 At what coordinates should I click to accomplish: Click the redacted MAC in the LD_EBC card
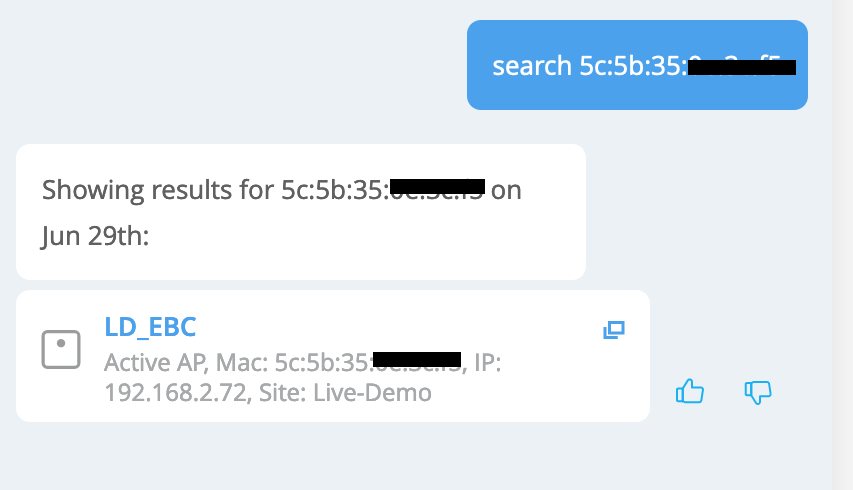click(x=416, y=359)
